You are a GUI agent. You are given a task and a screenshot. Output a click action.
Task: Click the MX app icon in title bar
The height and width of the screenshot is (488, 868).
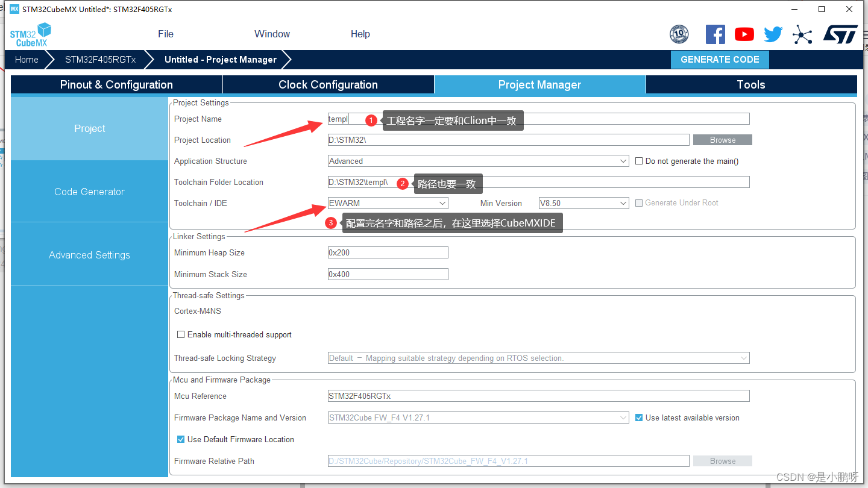(15, 9)
